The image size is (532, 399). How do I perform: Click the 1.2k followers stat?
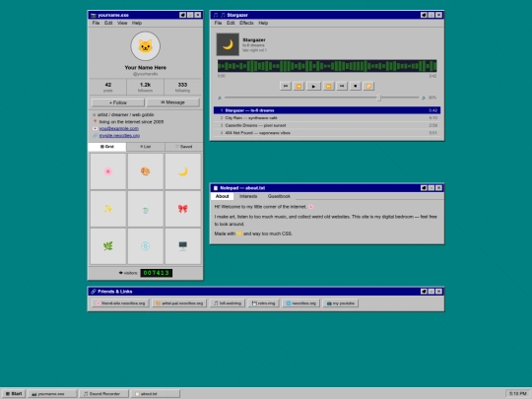[x=145, y=88]
